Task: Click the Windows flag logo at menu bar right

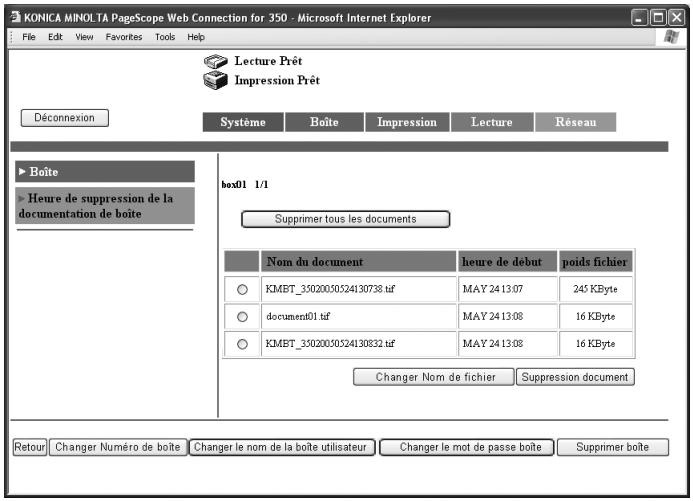Action: point(671,37)
